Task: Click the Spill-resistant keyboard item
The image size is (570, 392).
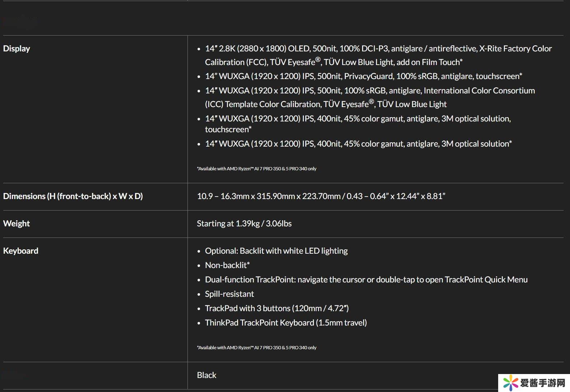Action: (229, 294)
